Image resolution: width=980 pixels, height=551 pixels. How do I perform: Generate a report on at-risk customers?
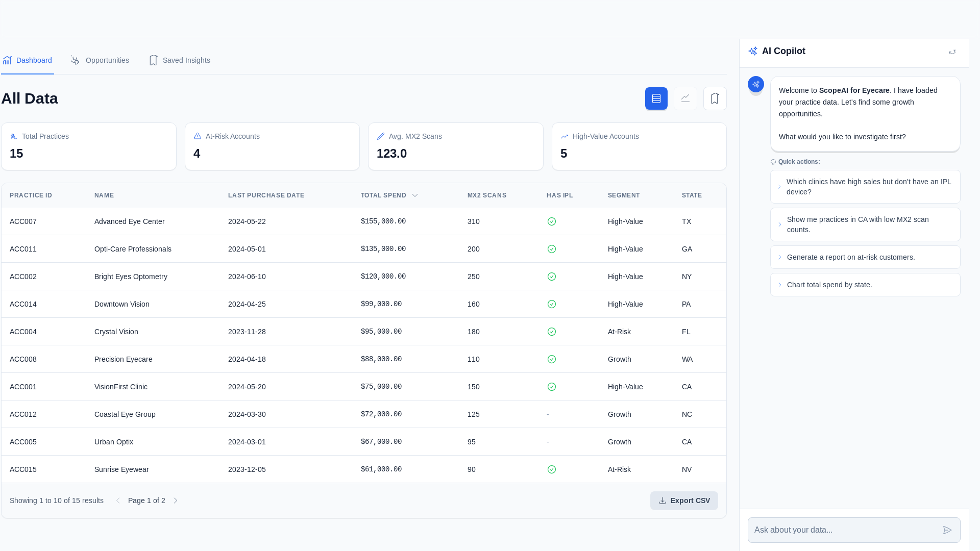865,257
